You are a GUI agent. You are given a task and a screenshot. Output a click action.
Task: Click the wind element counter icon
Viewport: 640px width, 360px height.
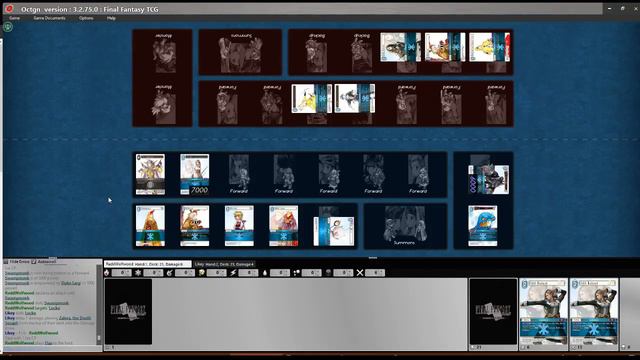coord(170,273)
